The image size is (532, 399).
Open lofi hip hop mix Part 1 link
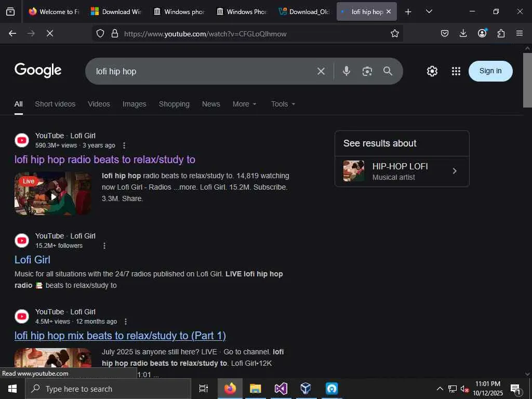[120, 336]
